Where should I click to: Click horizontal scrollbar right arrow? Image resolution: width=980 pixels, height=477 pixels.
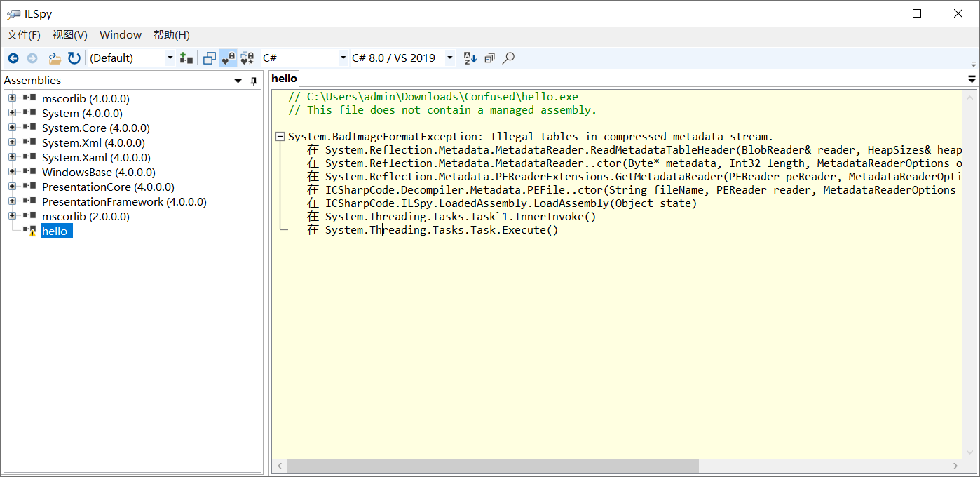click(x=955, y=466)
